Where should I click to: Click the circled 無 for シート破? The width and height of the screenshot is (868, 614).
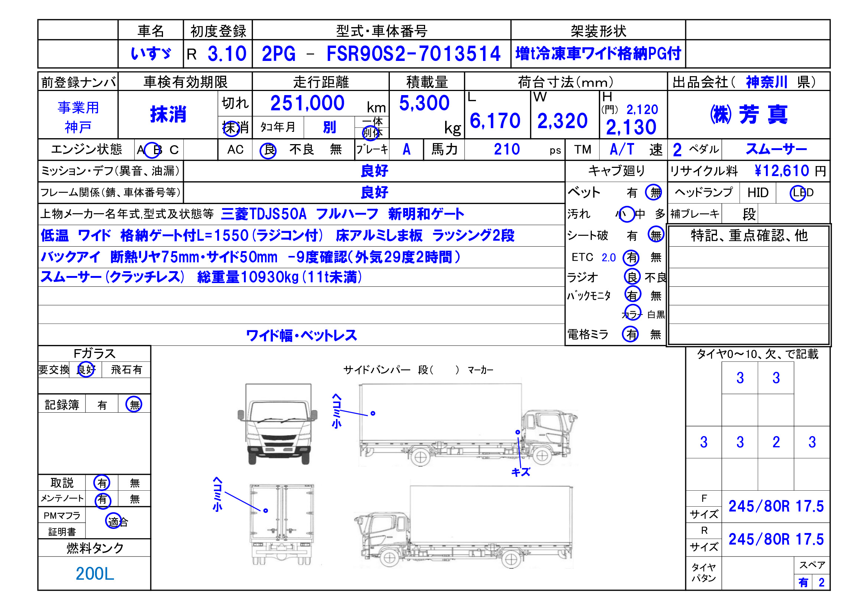tap(656, 234)
